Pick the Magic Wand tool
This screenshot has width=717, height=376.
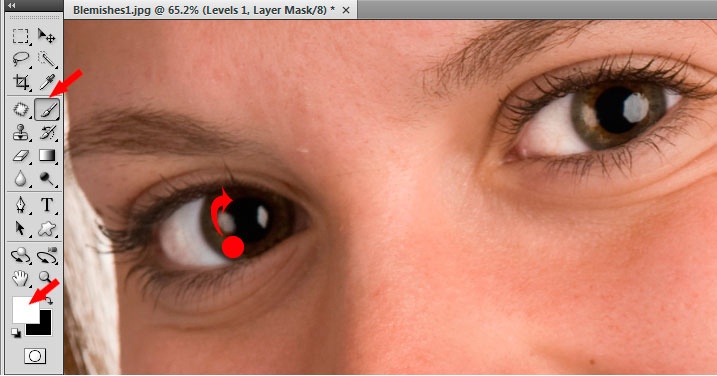(x=47, y=59)
